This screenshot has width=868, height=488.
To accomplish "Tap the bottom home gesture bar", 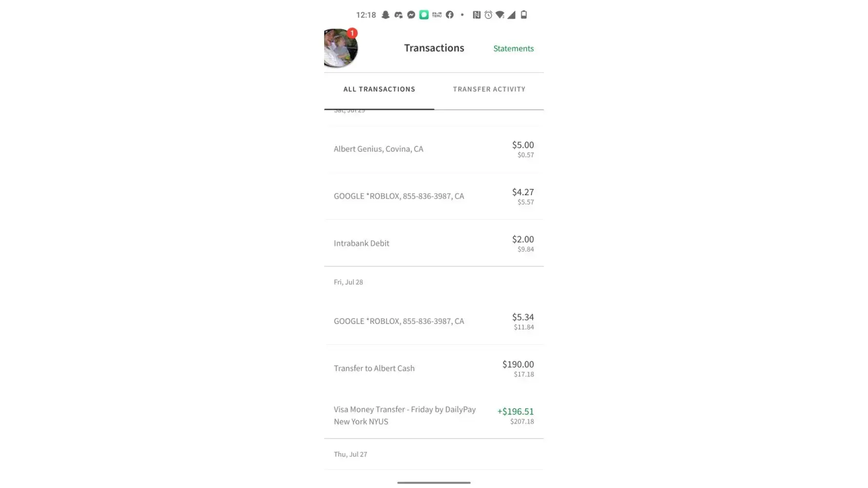I will point(434,483).
